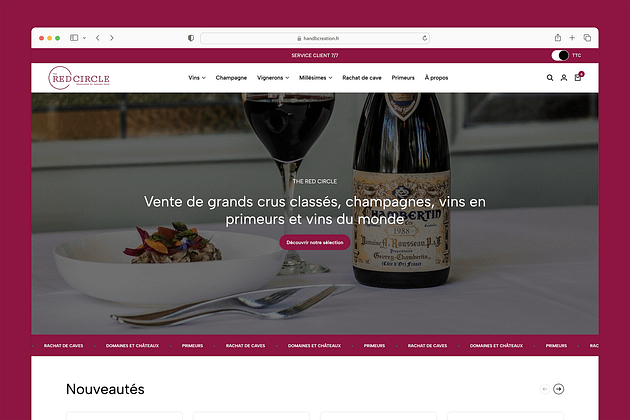
Task: Click the privacy shield icon
Action: [x=191, y=38]
